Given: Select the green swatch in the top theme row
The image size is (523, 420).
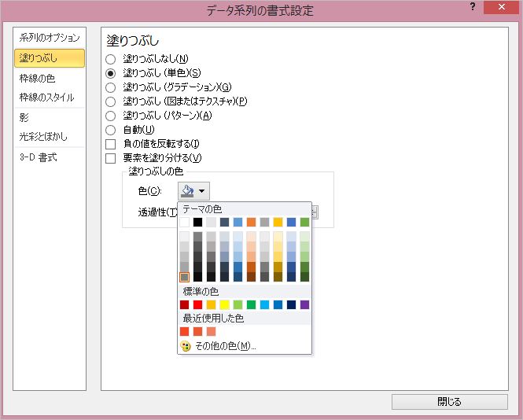Looking at the screenshot, I should tap(304, 222).
